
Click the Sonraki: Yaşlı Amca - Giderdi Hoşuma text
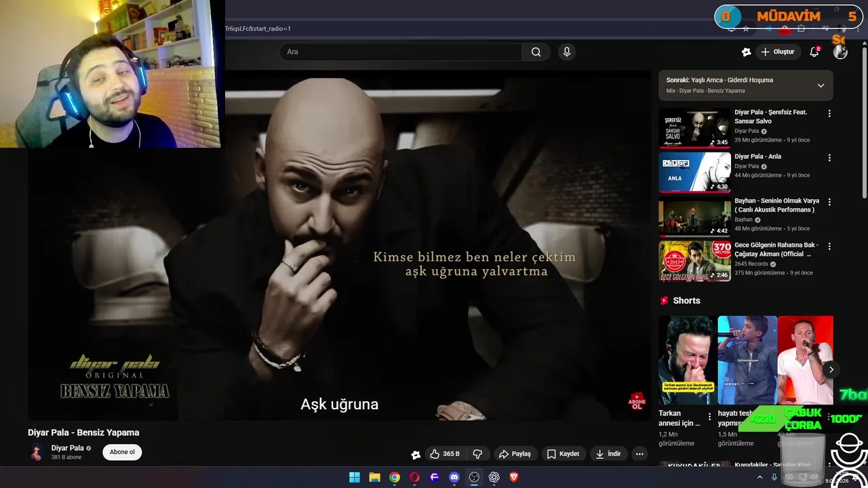coord(719,80)
